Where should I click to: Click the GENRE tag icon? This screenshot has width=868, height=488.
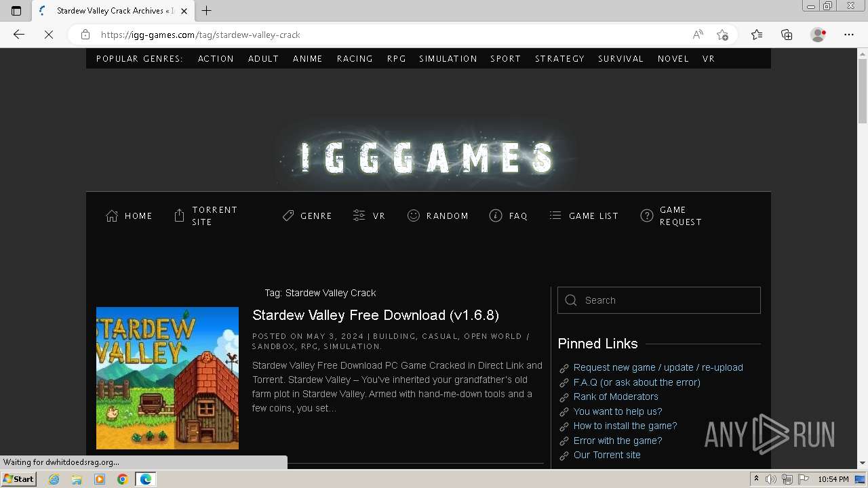288,216
